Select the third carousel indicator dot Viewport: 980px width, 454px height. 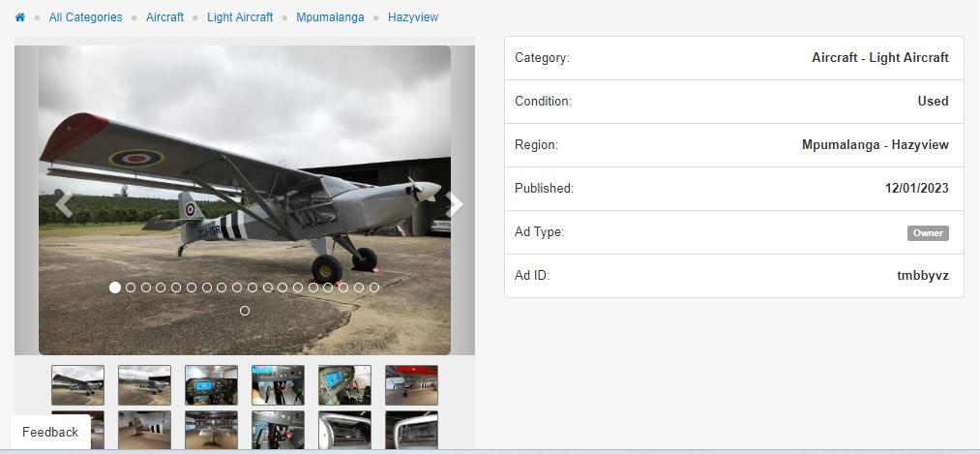coord(146,288)
